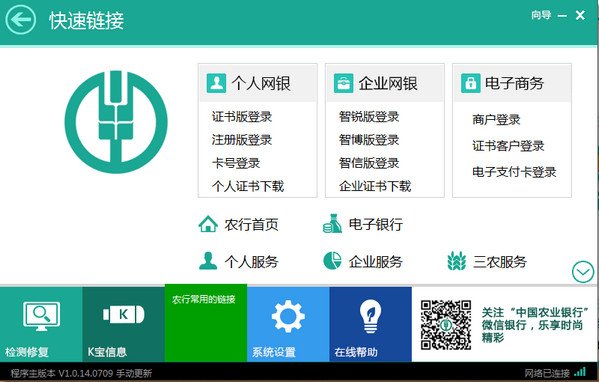
Task: Open 农行首页 via the house icon
Action: (208, 224)
